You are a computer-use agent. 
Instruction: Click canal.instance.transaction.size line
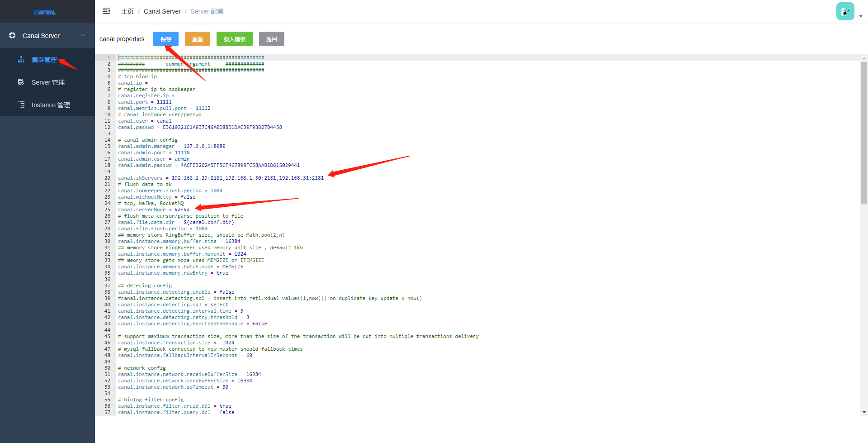point(176,343)
